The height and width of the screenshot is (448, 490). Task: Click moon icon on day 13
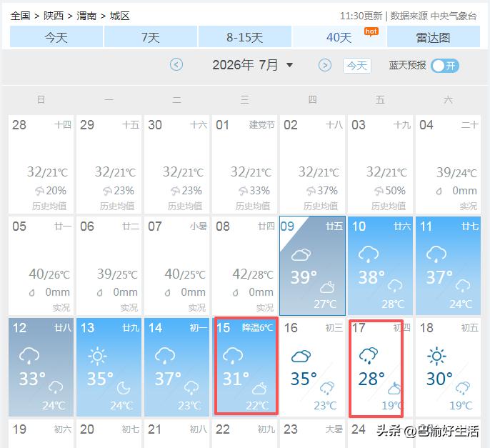click(x=124, y=388)
